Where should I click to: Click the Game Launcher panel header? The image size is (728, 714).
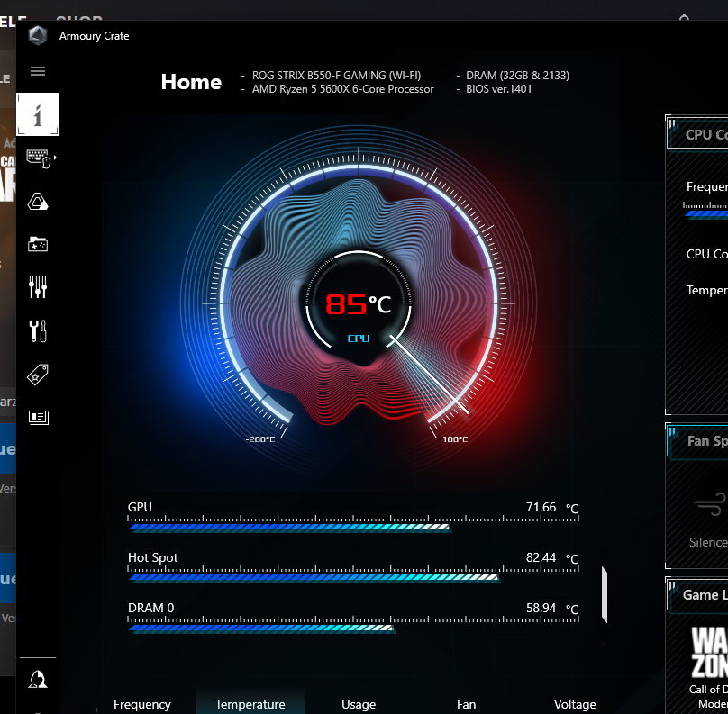[x=697, y=595]
